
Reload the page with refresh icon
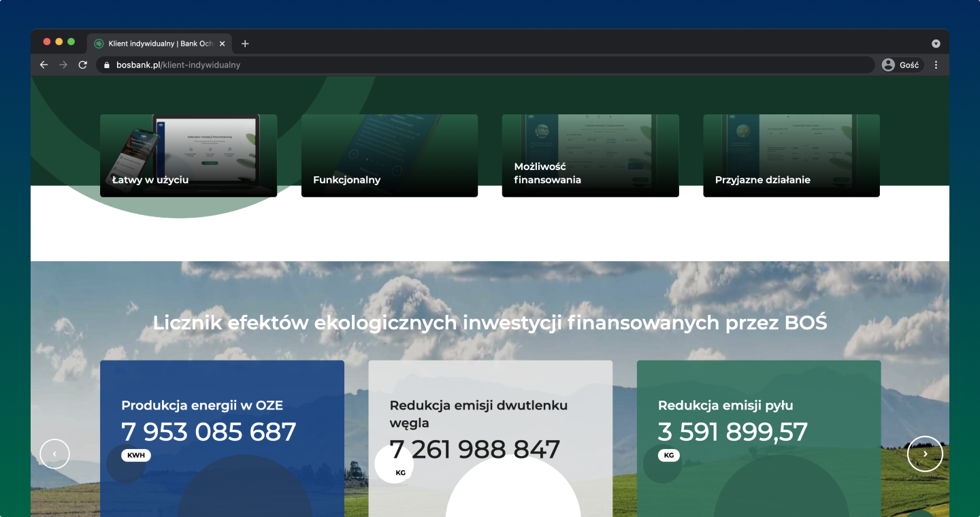pyautogui.click(x=83, y=65)
